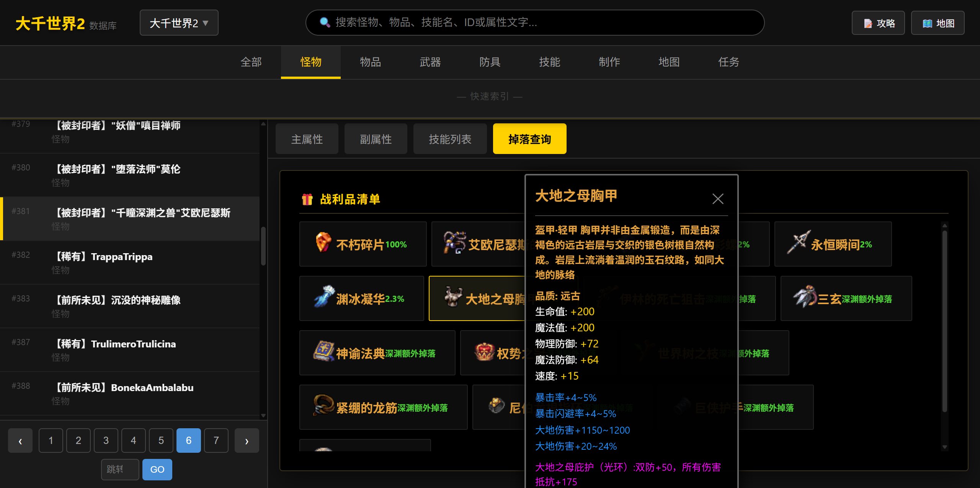Click the monster list scrollbar thumb
Image resolution: width=980 pixels, height=488 pixels.
(x=263, y=246)
